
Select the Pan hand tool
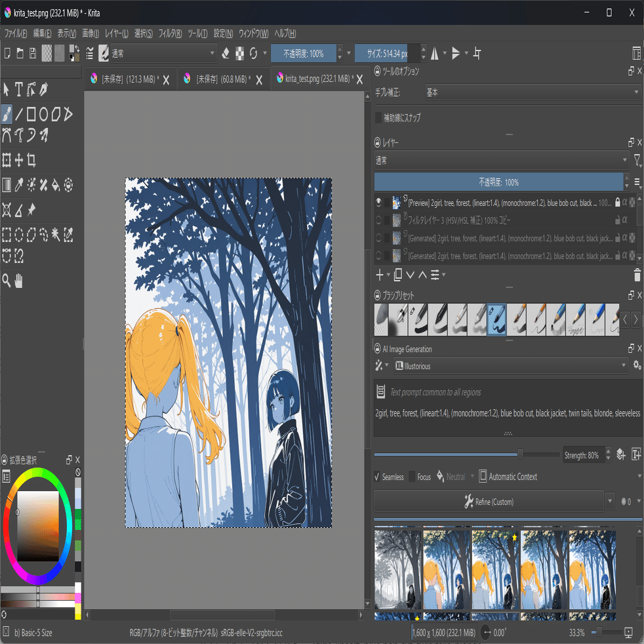[19, 281]
